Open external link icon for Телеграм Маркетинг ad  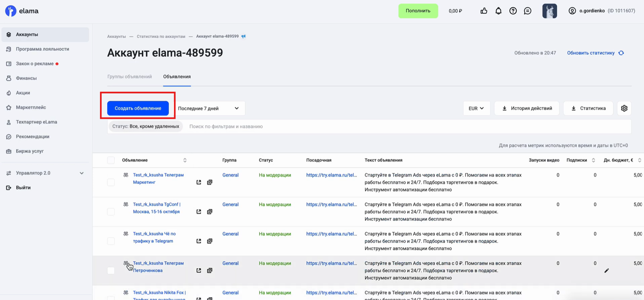point(198,182)
